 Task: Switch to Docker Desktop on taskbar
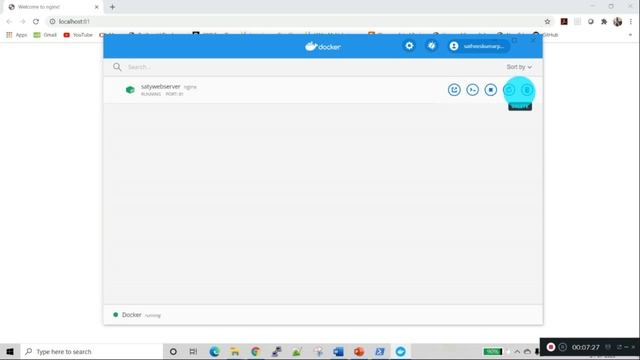coord(400,351)
